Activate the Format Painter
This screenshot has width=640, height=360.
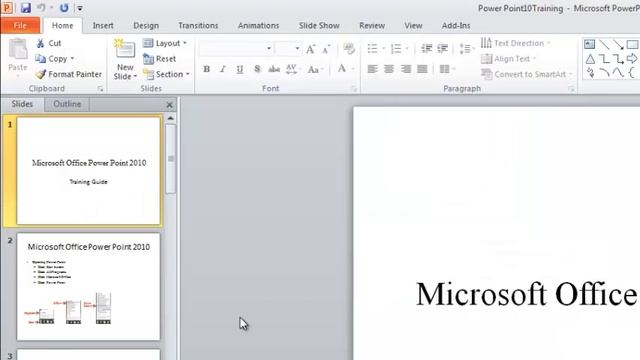[x=68, y=74]
